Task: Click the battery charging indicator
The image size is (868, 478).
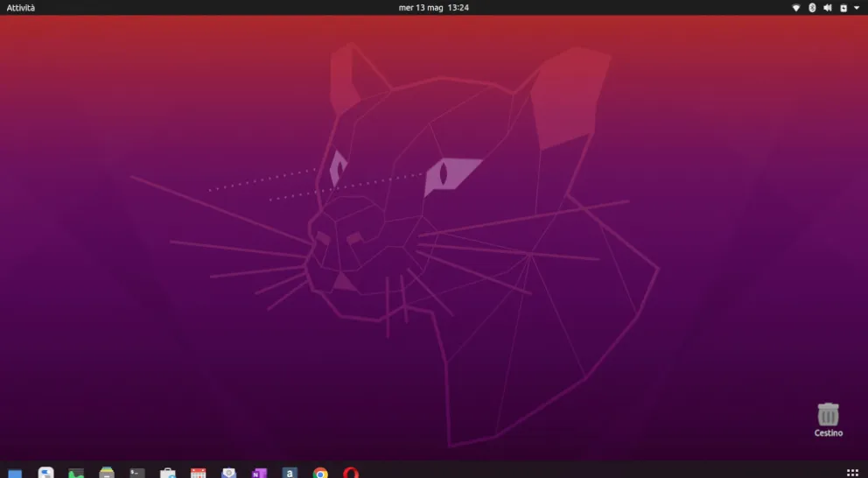Action: click(843, 8)
